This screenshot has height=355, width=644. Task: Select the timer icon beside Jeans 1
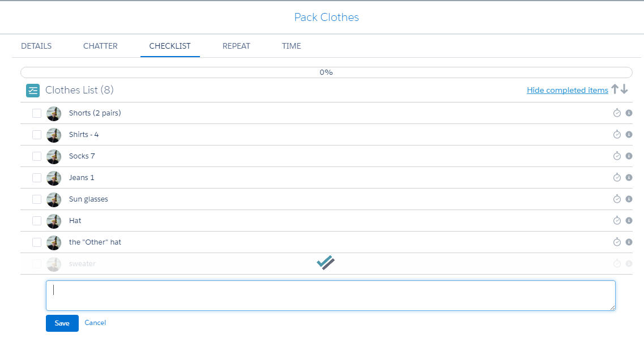click(x=618, y=177)
